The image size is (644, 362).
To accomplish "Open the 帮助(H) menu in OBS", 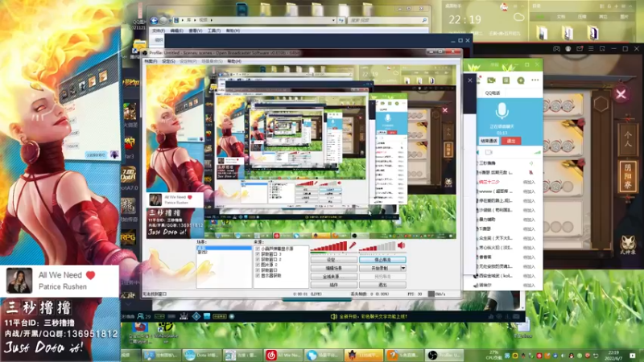I will click(x=234, y=61).
